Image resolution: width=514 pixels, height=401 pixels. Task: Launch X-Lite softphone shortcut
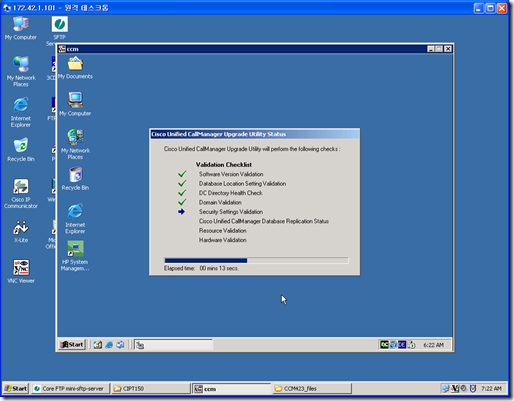tap(21, 231)
